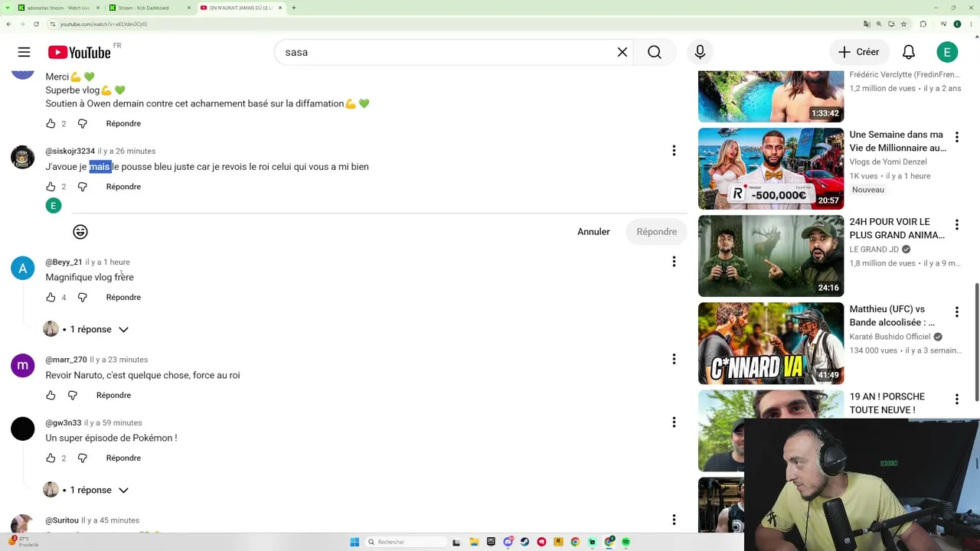
Task: Bookmark this page with the star icon
Action: tap(905, 24)
